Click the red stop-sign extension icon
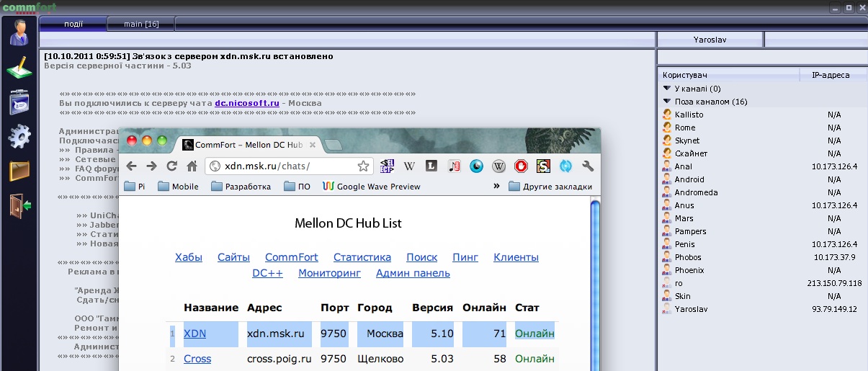 coord(521,166)
